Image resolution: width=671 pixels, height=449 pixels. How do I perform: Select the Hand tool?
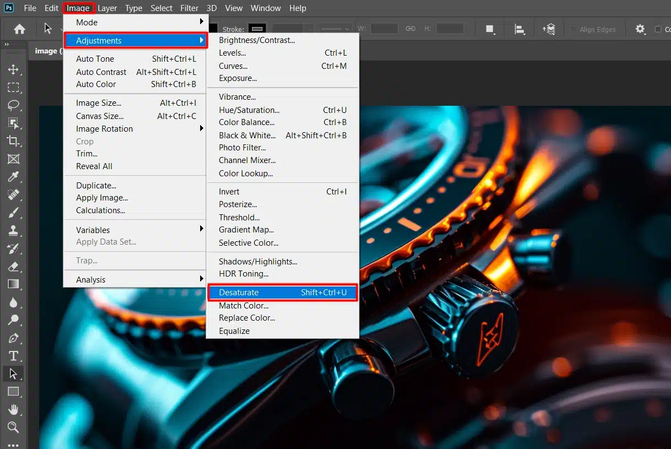pos(13,410)
